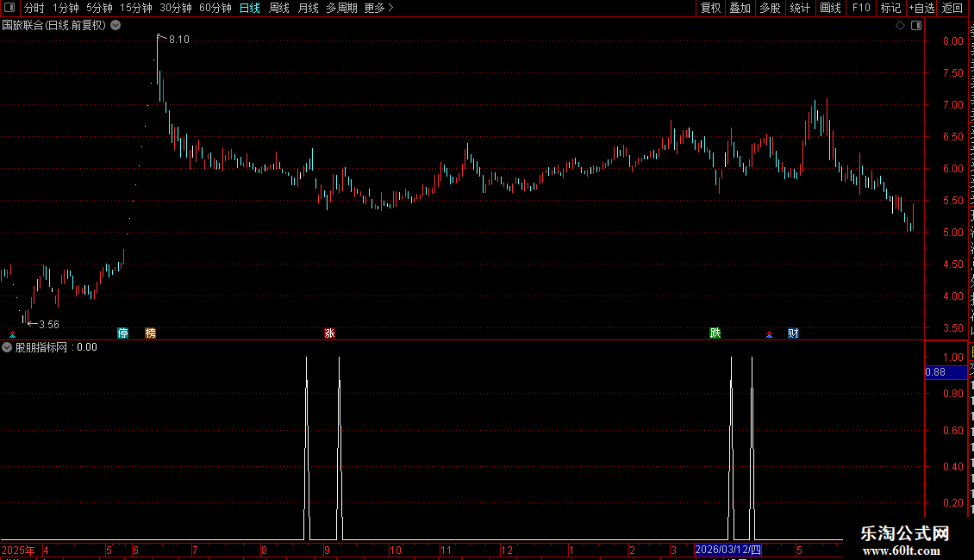Click 返回 to go back
This screenshot has height=560, width=974.
click(952, 8)
